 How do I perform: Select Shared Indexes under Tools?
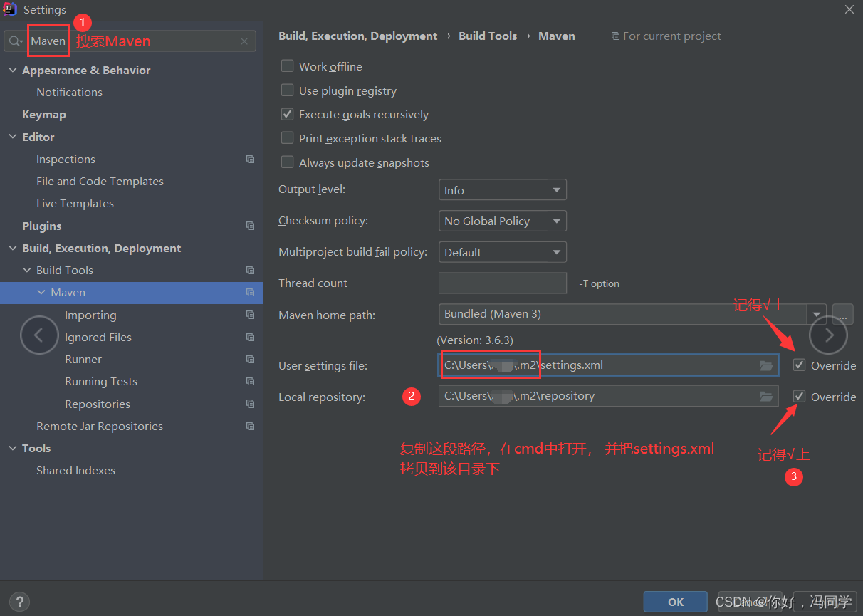point(75,470)
